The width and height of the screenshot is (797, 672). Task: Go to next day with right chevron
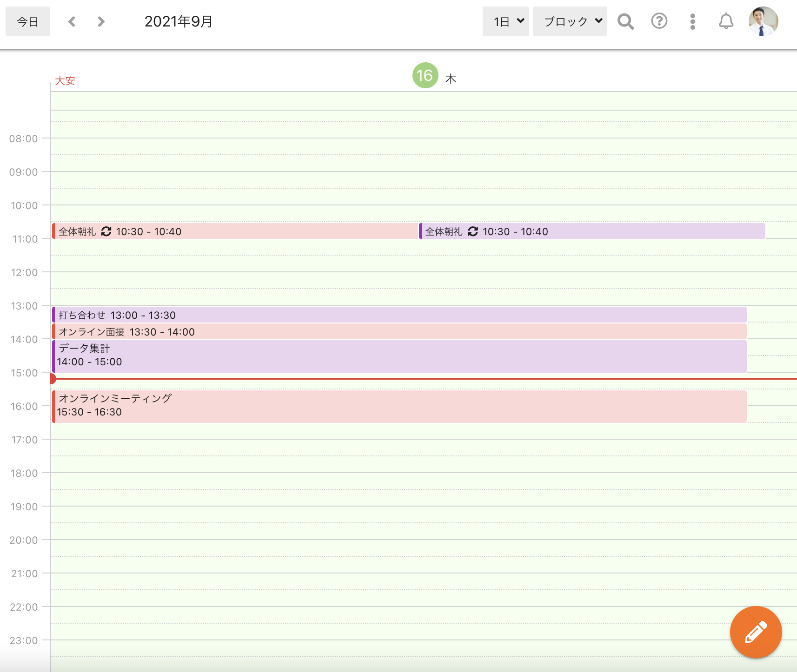(x=101, y=21)
